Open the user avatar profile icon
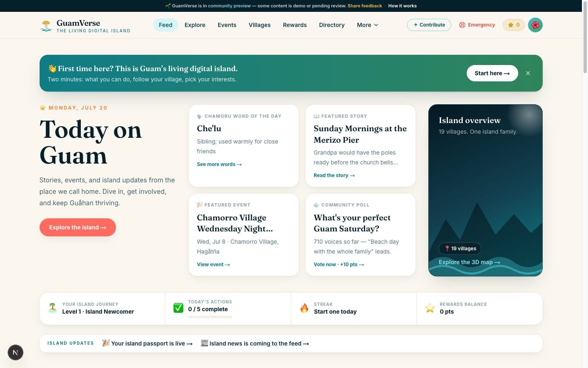Viewport: 588px width, 368px height. pos(535,25)
